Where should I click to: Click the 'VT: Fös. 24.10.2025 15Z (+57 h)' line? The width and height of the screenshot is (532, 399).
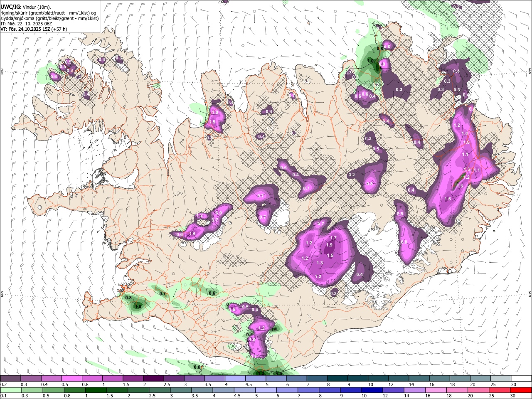(x=34, y=29)
